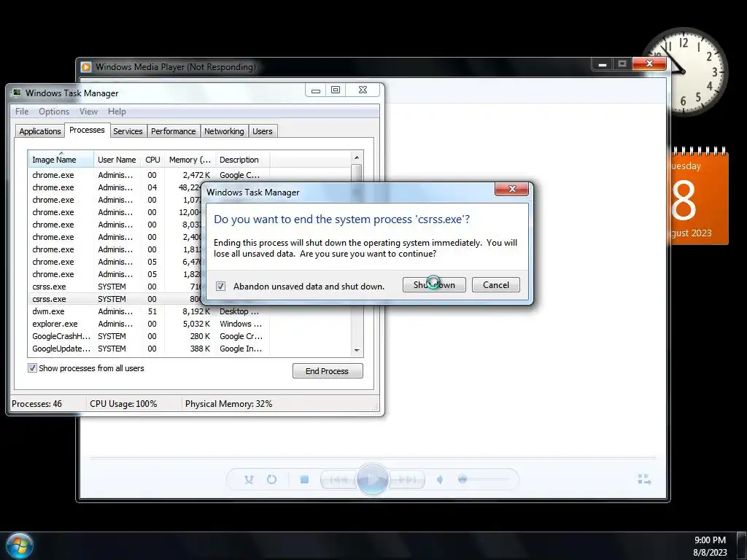Sort processes by Description column
747x560 pixels.
[242, 160]
